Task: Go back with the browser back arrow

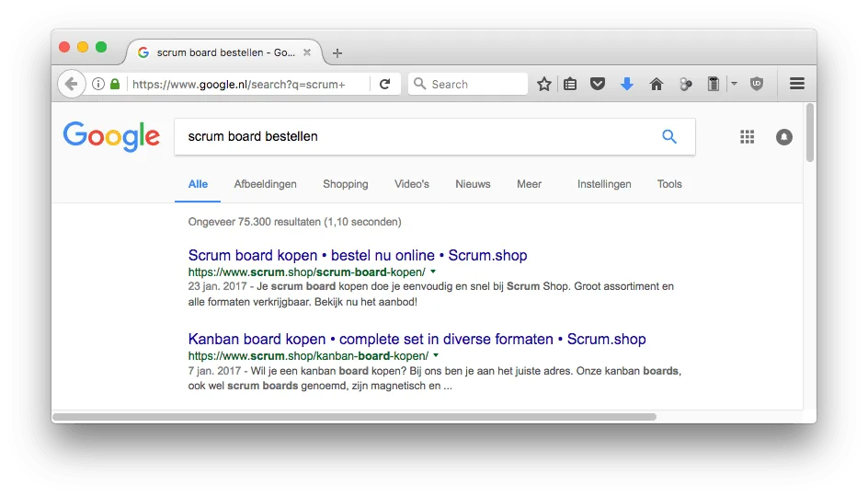Action: tap(72, 84)
